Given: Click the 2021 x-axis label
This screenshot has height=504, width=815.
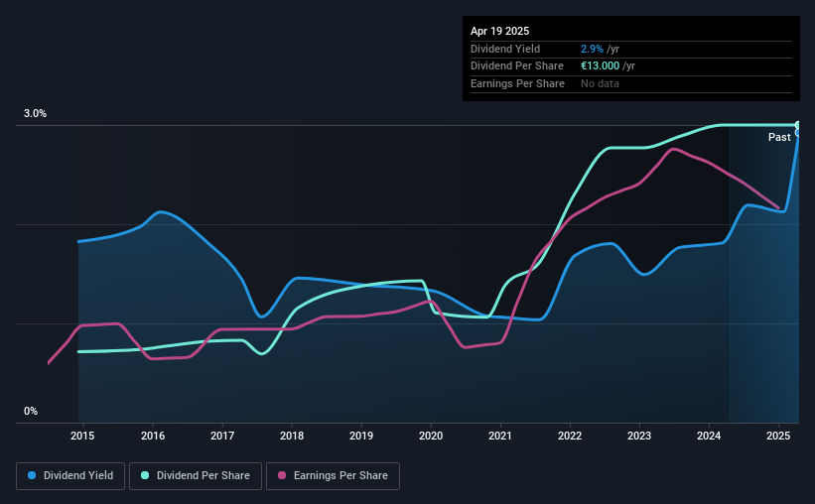Looking at the screenshot, I should (500, 436).
